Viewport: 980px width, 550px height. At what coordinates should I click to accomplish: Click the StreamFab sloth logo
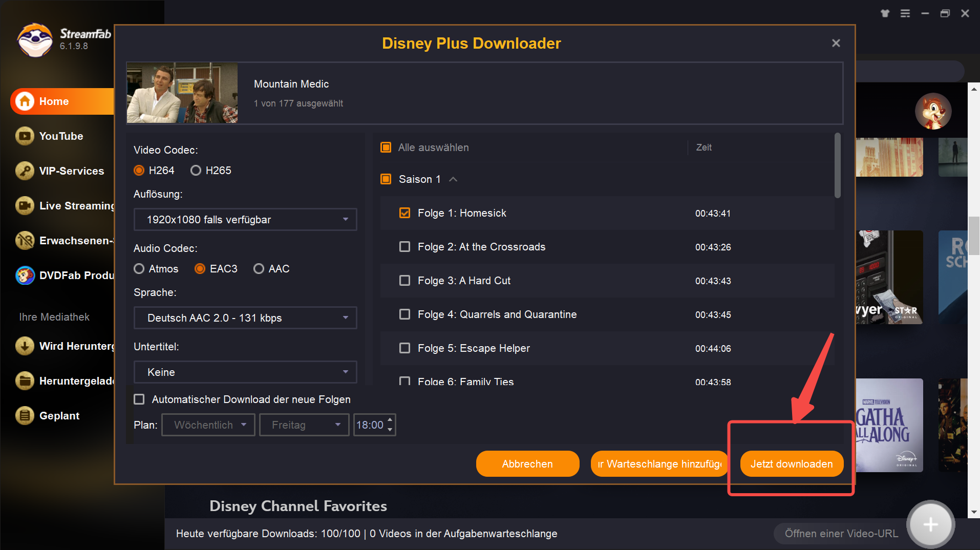pos(35,40)
